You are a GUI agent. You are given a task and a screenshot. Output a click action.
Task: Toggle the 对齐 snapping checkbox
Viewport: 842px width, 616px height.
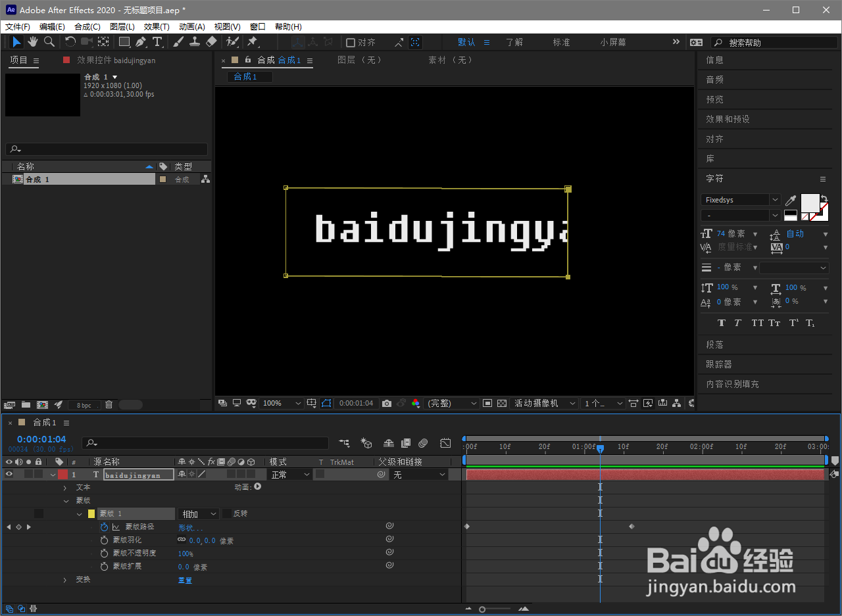pos(351,43)
